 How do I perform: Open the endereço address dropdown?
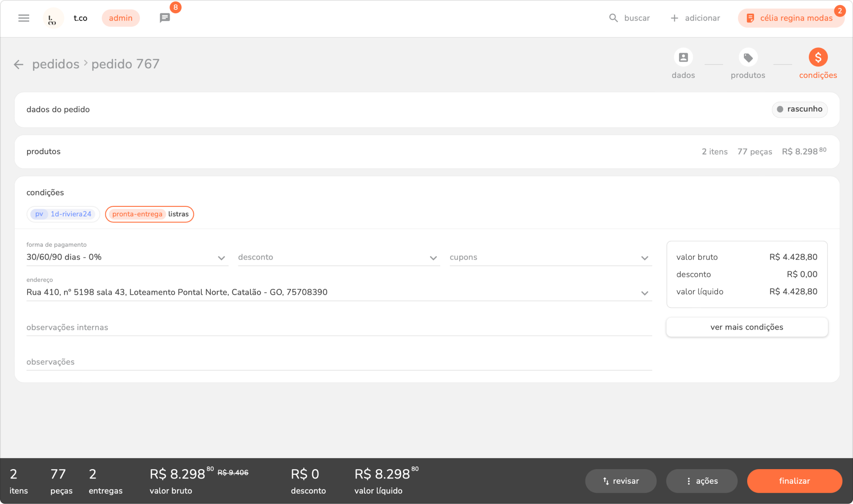pos(644,293)
